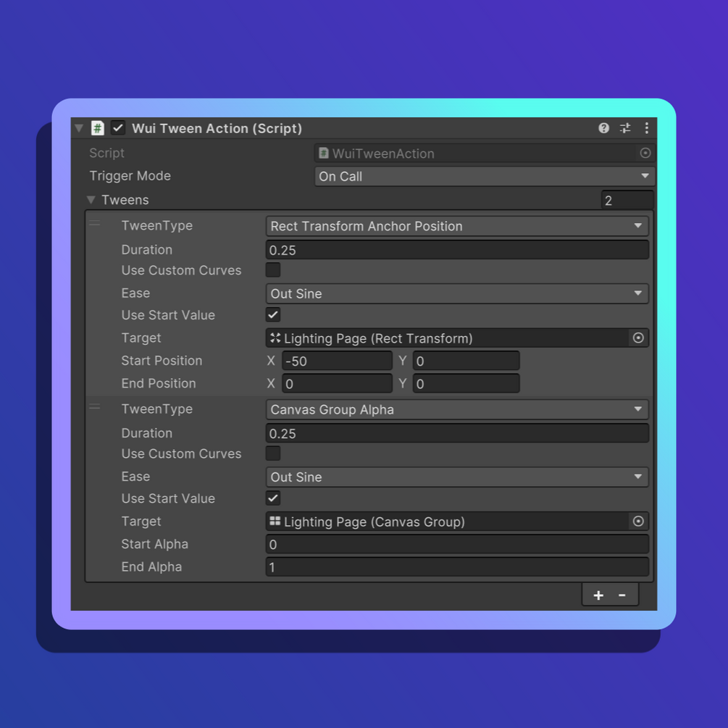Open Ease dropdown of the Canvas Group Alpha tween
Image resolution: width=728 pixels, height=728 pixels.
pos(457,477)
